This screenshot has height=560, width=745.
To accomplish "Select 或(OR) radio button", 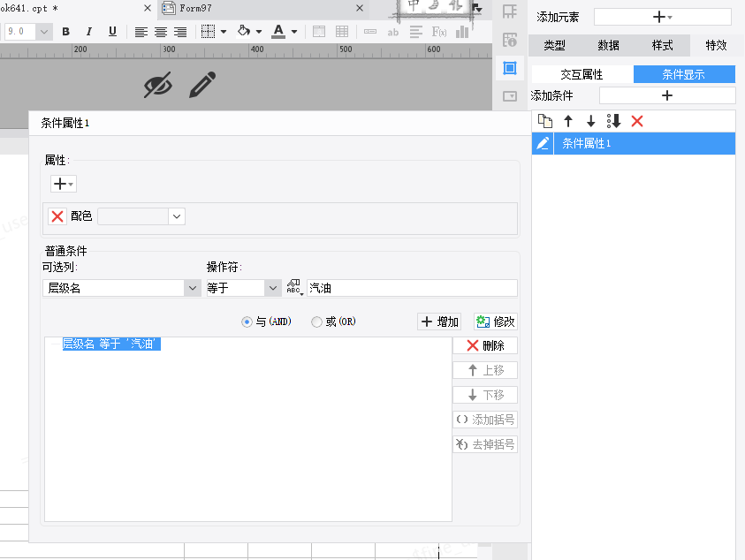I will pos(316,322).
